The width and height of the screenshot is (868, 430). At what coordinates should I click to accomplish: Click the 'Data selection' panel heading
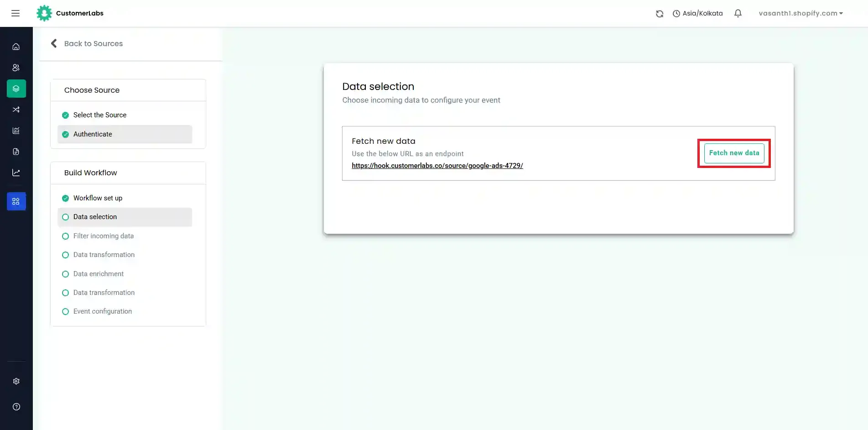[x=378, y=86]
